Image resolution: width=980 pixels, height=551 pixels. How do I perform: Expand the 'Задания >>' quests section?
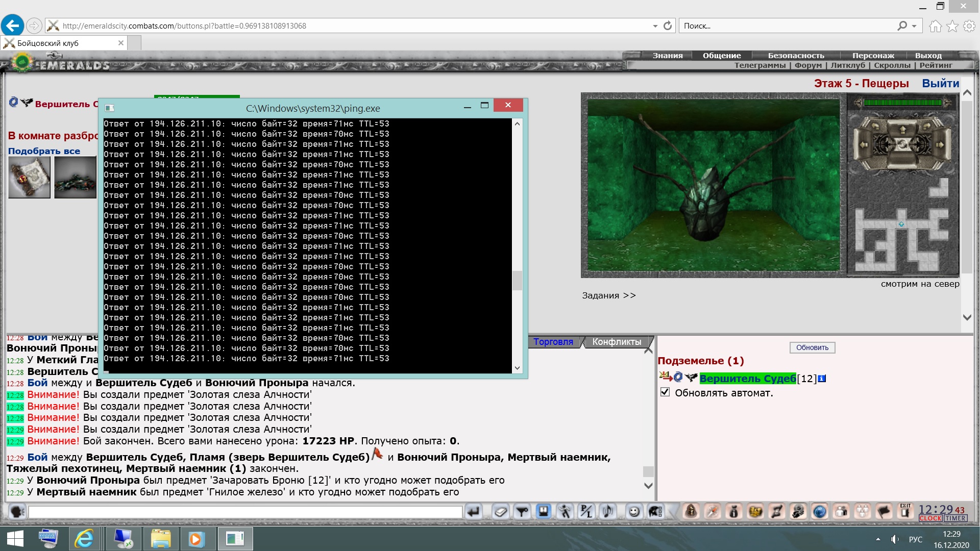609,295
